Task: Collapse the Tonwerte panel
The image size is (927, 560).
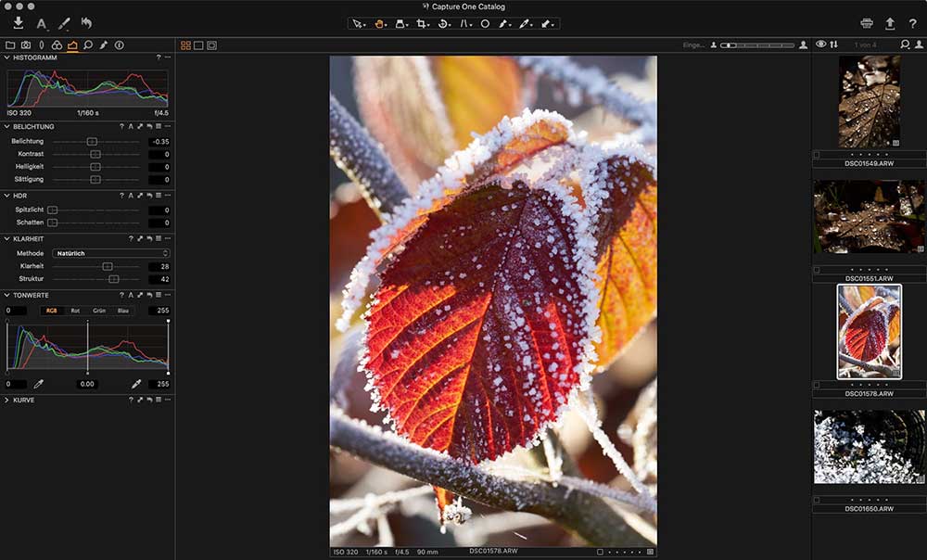Action: pos(6,295)
